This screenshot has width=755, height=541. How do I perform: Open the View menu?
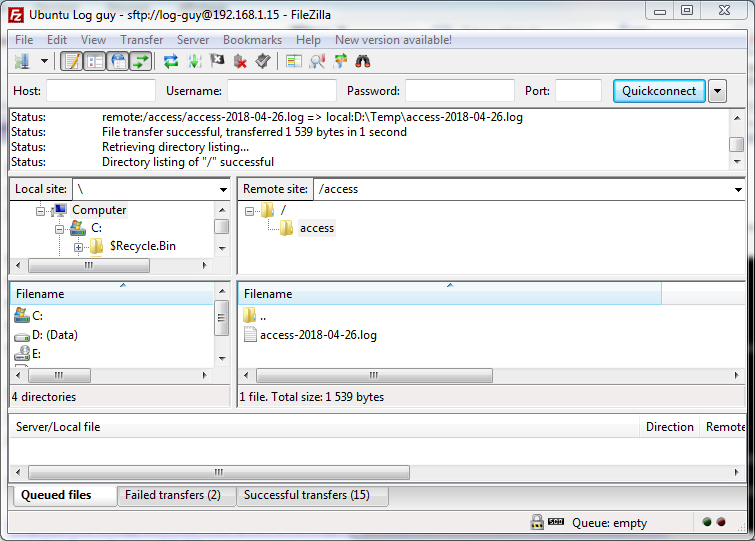[93, 40]
